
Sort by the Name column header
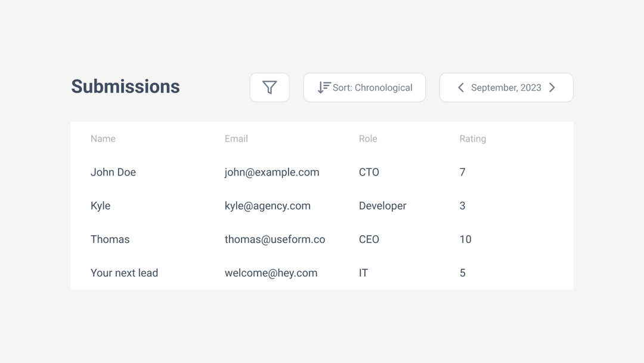click(x=103, y=139)
